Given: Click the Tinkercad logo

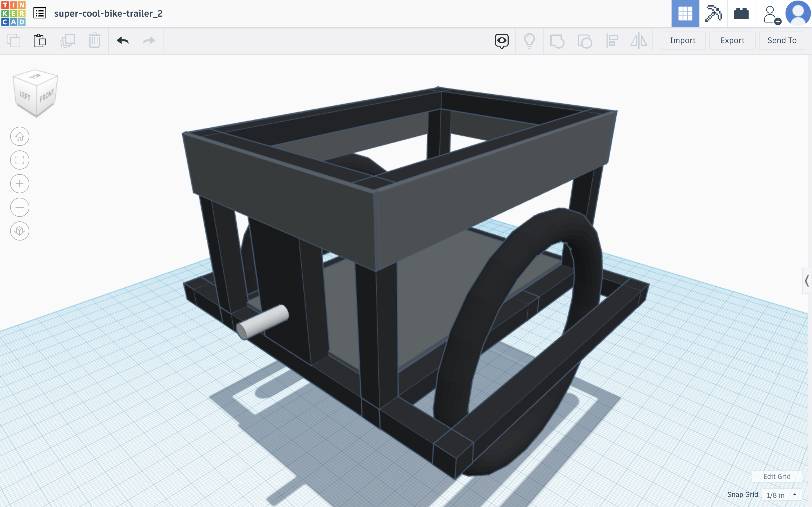Looking at the screenshot, I should [14, 14].
